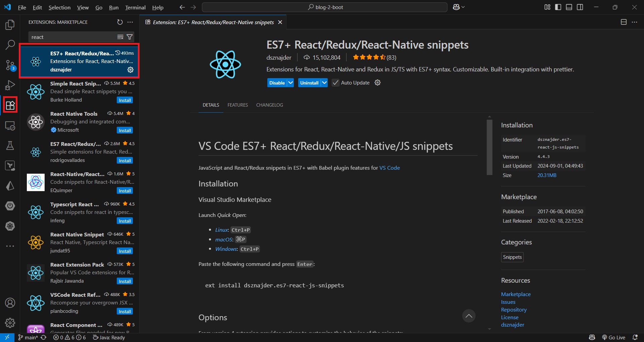Open the Testing flask icon
Screen dimensions: 644x342
click(x=10, y=146)
